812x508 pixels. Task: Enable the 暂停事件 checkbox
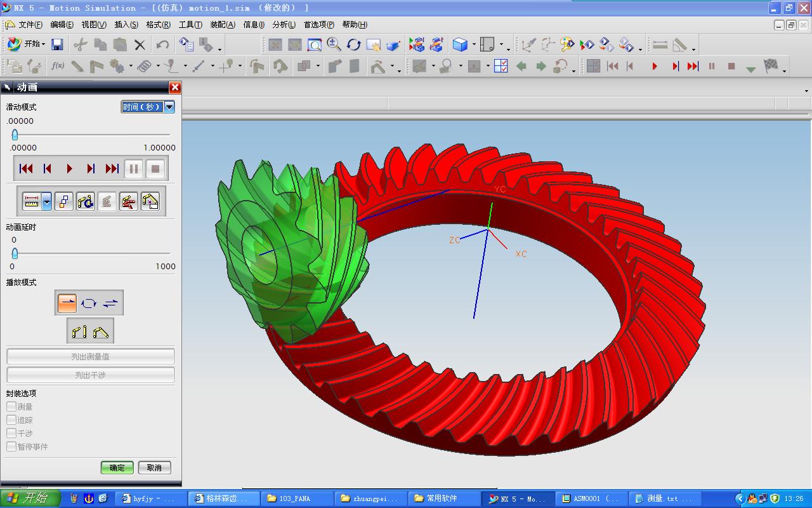click(x=11, y=446)
